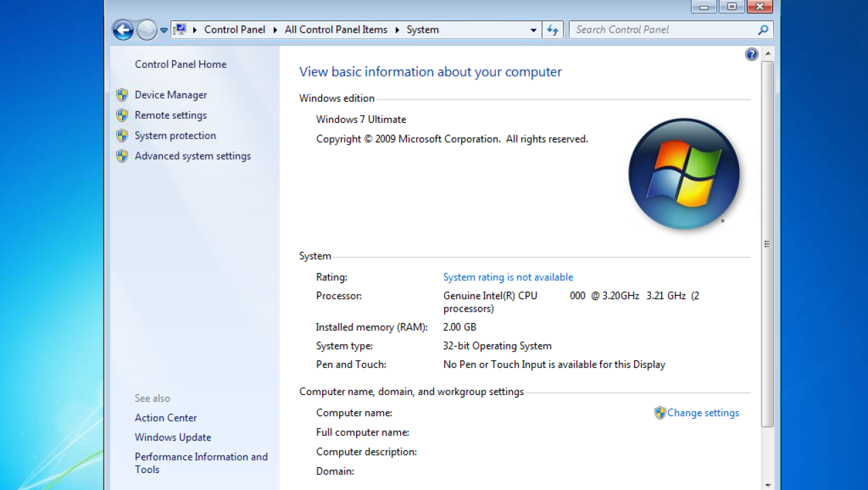Select the System breadcrumb

(422, 30)
